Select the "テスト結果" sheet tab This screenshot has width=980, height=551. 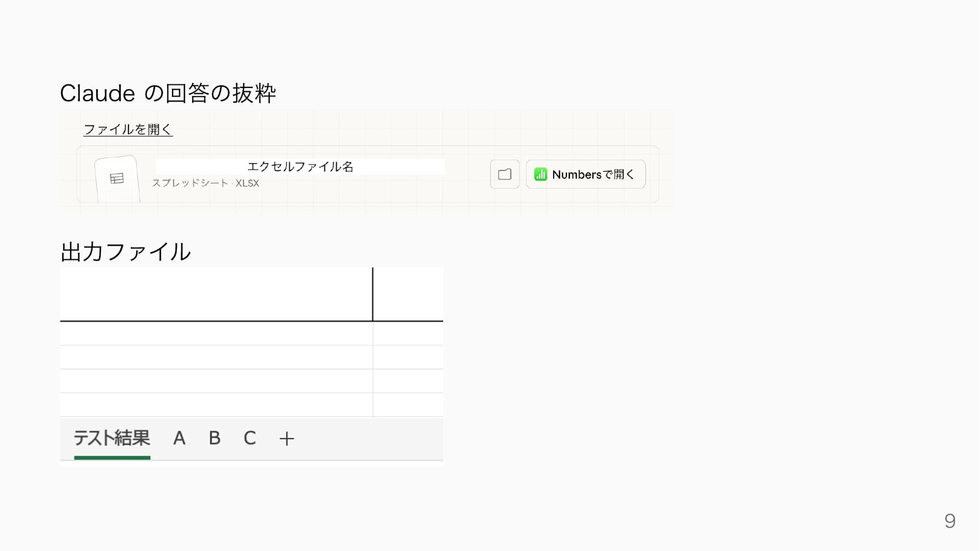coord(112,438)
